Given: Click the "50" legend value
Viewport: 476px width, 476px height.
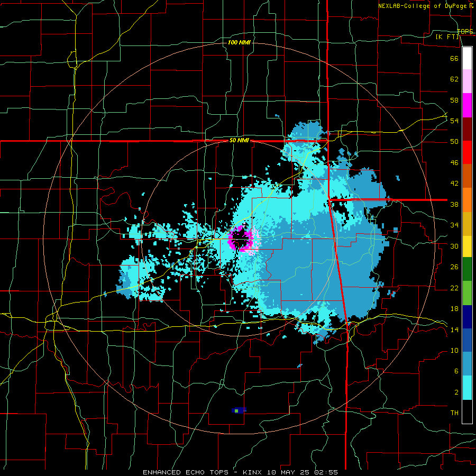Looking at the screenshot, I should (x=454, y=142).
